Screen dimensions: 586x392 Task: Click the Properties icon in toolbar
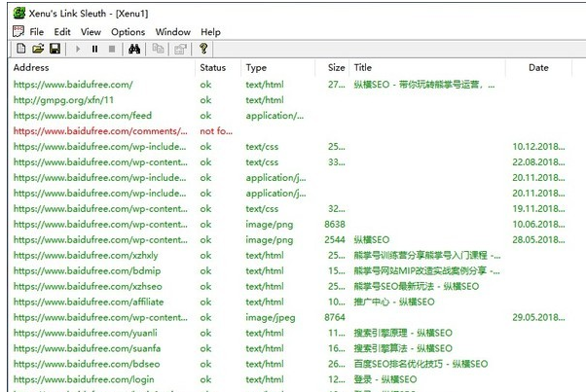tap(180, 49)
